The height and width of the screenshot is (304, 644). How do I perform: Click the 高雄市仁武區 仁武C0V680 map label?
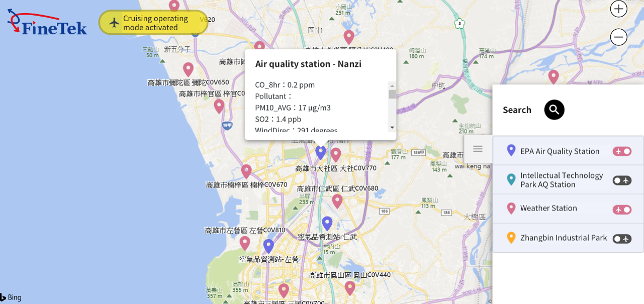pos(337,188)
